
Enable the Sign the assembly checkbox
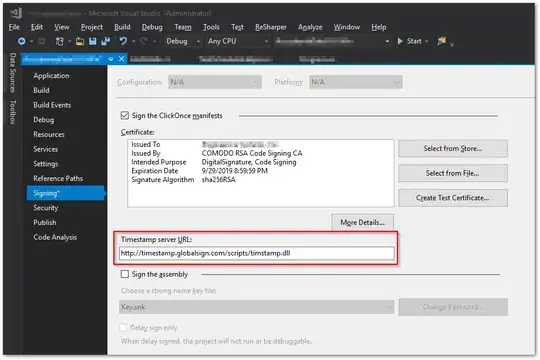click(x=125, y=274)
